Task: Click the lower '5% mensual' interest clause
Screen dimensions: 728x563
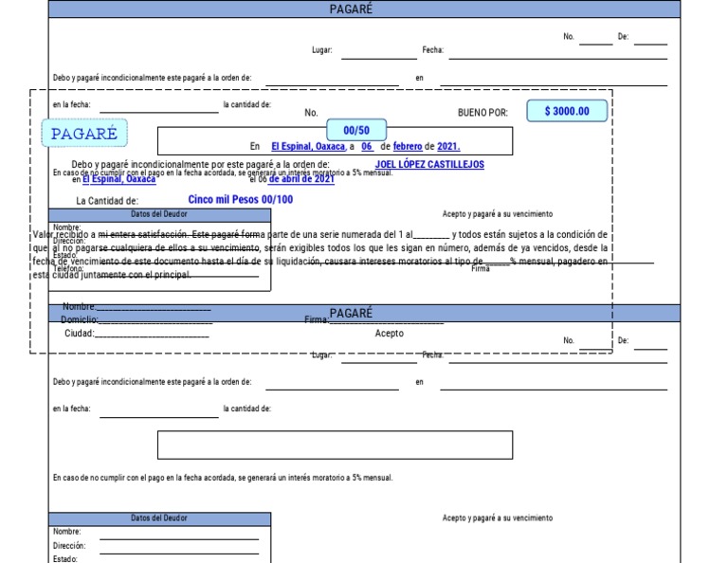Action: (223, 478)
